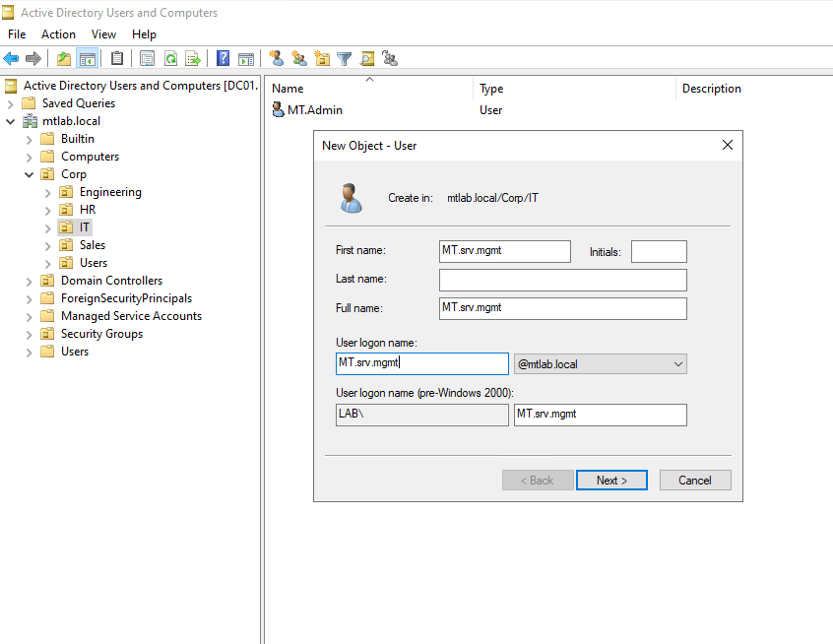Select Users under Corp in tree
This screenshot has width=833, height=644.
(93, 263)
